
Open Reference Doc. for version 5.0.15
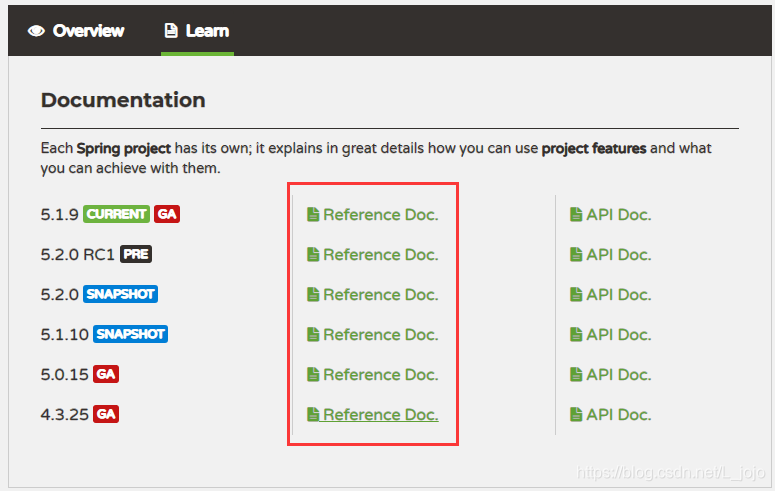tap(373, 375)
